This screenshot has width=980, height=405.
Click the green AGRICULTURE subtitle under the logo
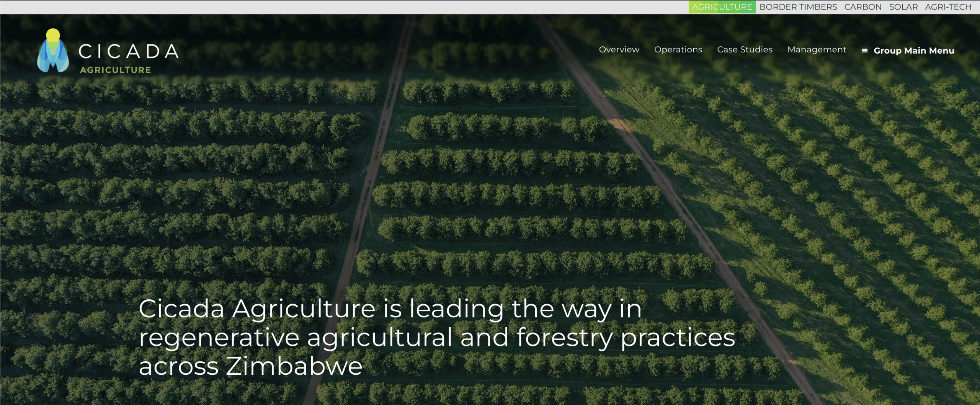click(x=115, y=70)
